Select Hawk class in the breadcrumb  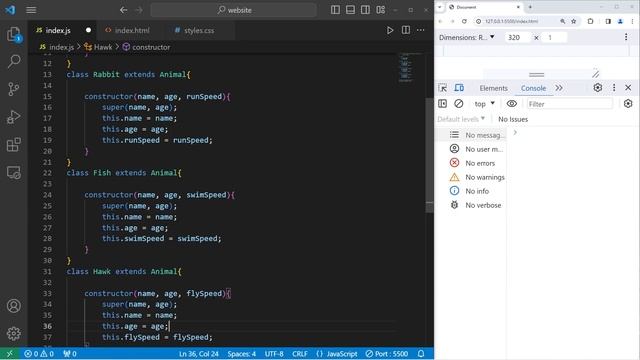103,47
